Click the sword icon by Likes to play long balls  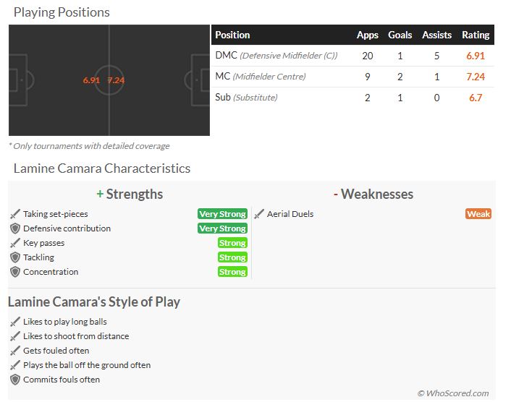[15, 322]
